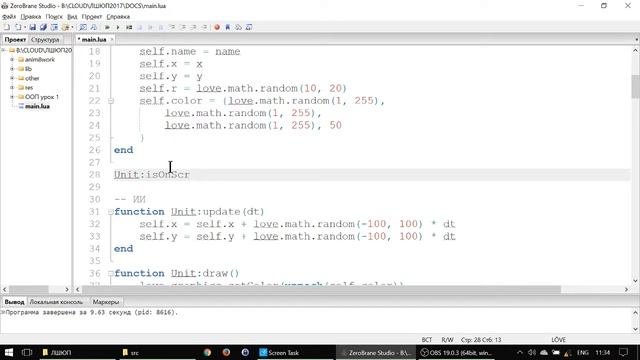
Task: Open the Watch window toolbar icon
Action: click(249, 27)
